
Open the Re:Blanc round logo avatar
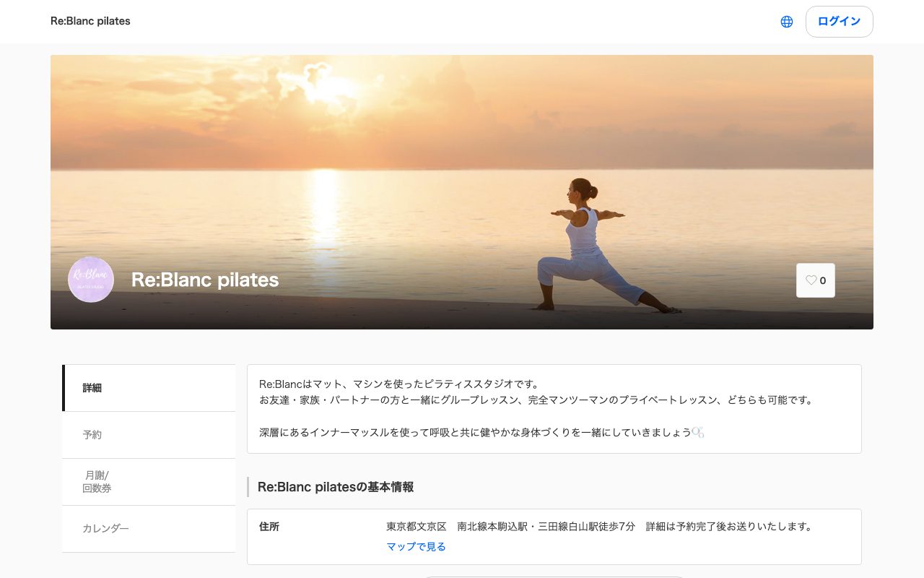(91, 280)
